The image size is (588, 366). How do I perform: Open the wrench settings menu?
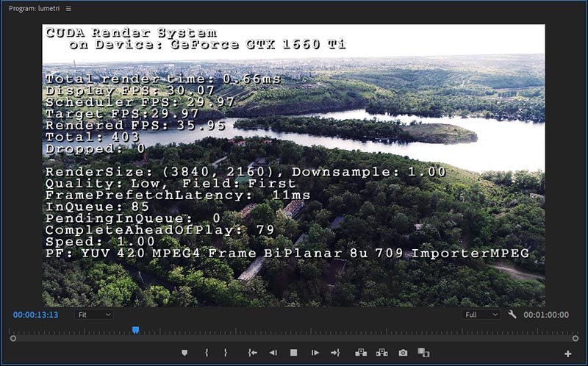[512, 315]
